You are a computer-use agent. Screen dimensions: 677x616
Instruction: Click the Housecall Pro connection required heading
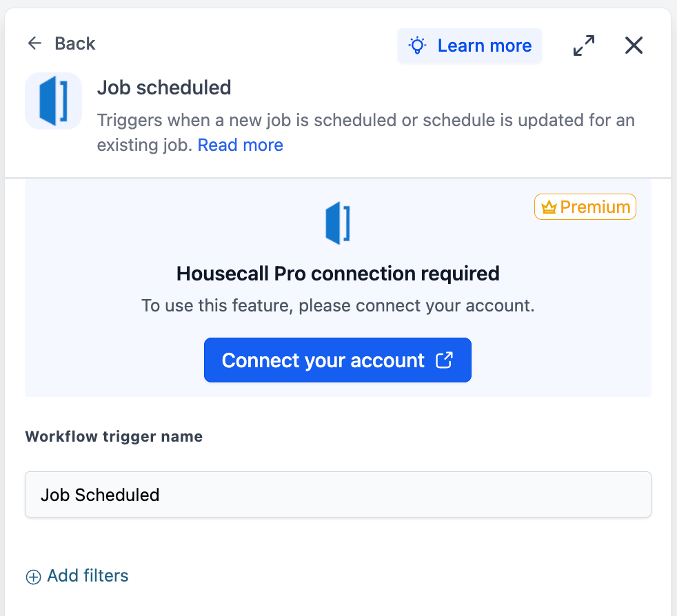click(338, 274)
